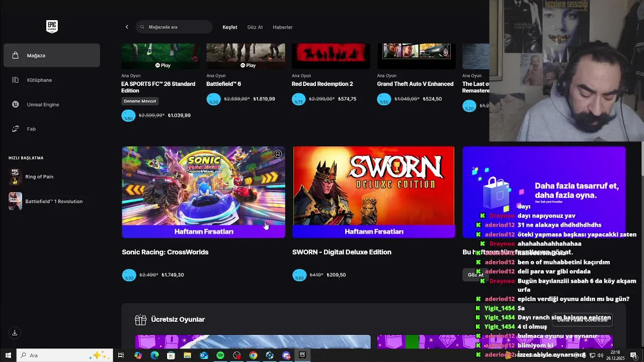Click SWORN's %50 discount badge
644x362 pixels.
tap(299, 275)
